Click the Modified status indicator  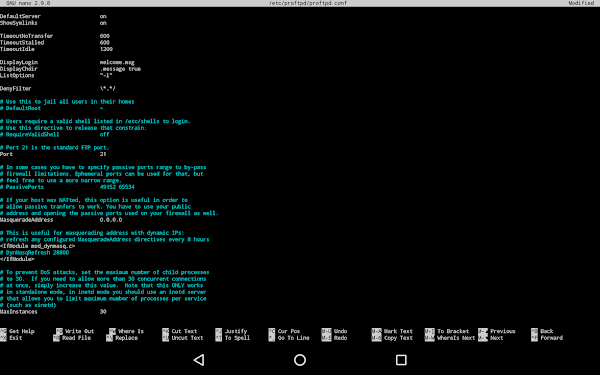581,3
